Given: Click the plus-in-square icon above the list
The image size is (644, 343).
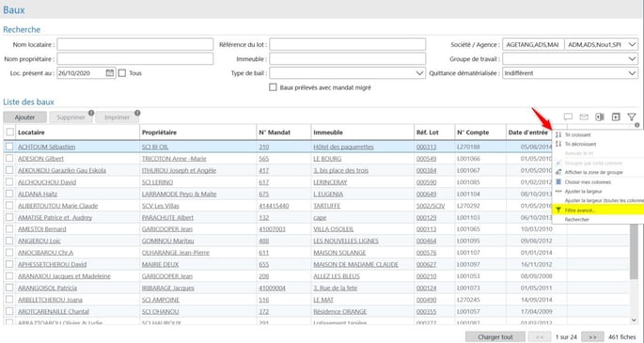Looking at the screenshot, I should pyautogui.click(x=616, y=117).
